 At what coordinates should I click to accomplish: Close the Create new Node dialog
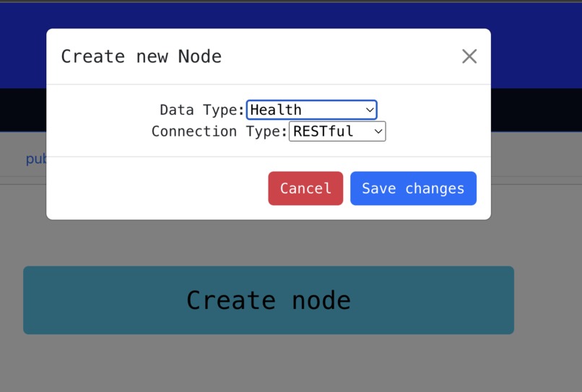(x=469, y=56)
